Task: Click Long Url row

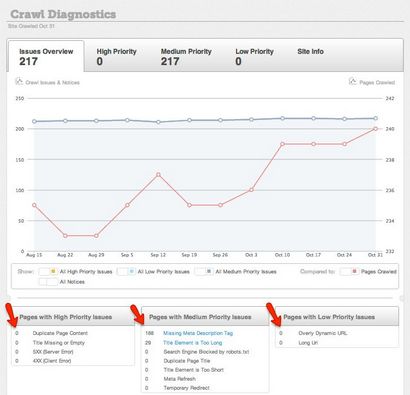Action: (x=337, y=342)
